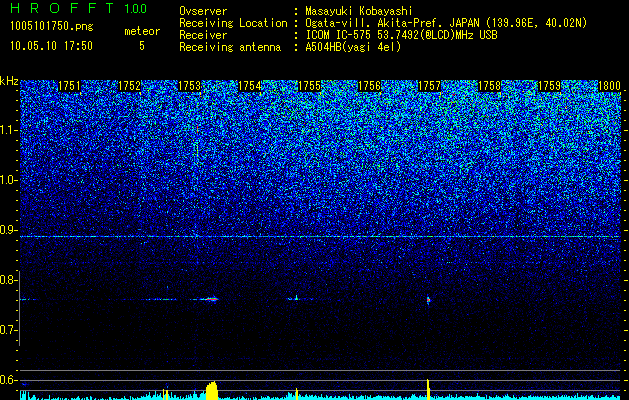Click the A504HB(yagi 4el) antenna text

[353, 47]
